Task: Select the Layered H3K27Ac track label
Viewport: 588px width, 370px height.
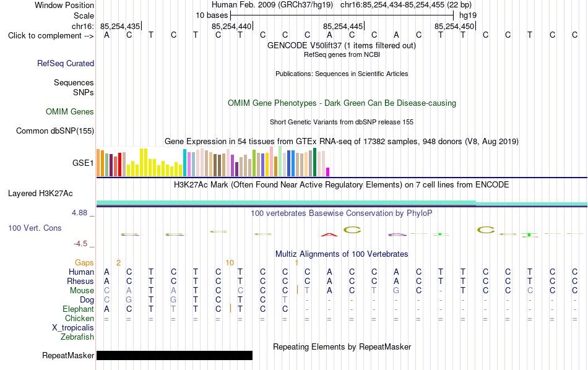Action: 40,194
